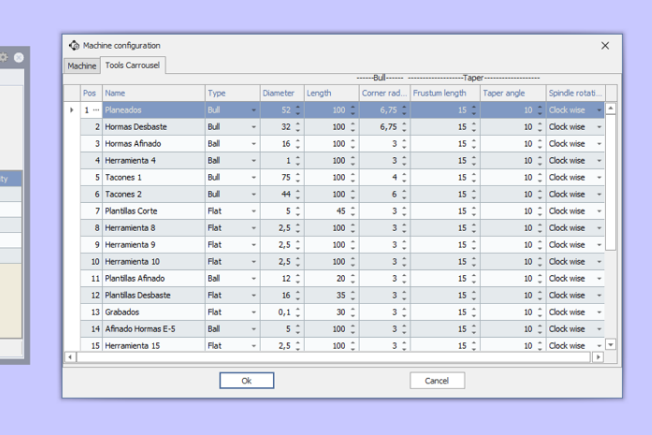
Task: Click the row indicator arrow beside Planeados
Action: point(71,110)
